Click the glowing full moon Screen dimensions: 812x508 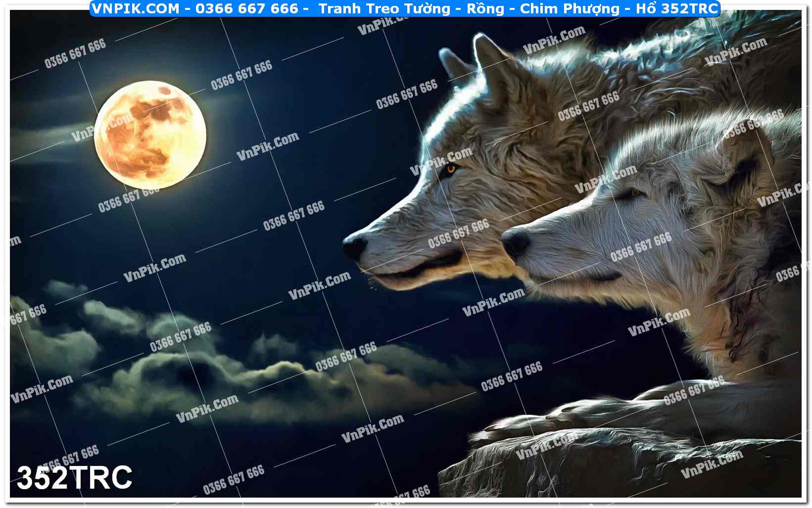(x=150, y=135)
